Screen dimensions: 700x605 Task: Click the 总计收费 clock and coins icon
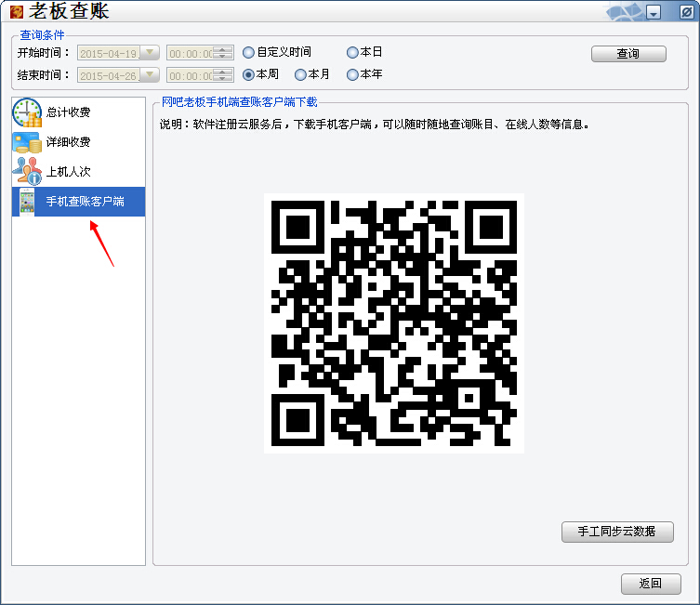pos(27,112)
